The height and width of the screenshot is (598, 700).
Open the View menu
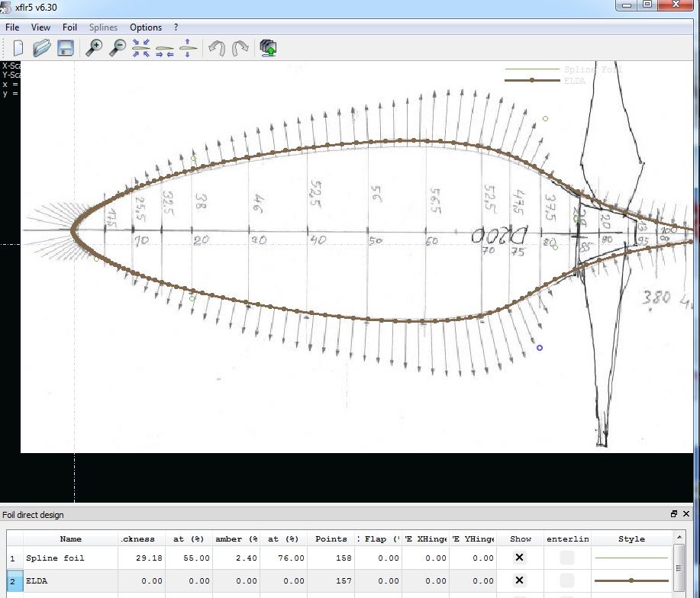point(41,27)
